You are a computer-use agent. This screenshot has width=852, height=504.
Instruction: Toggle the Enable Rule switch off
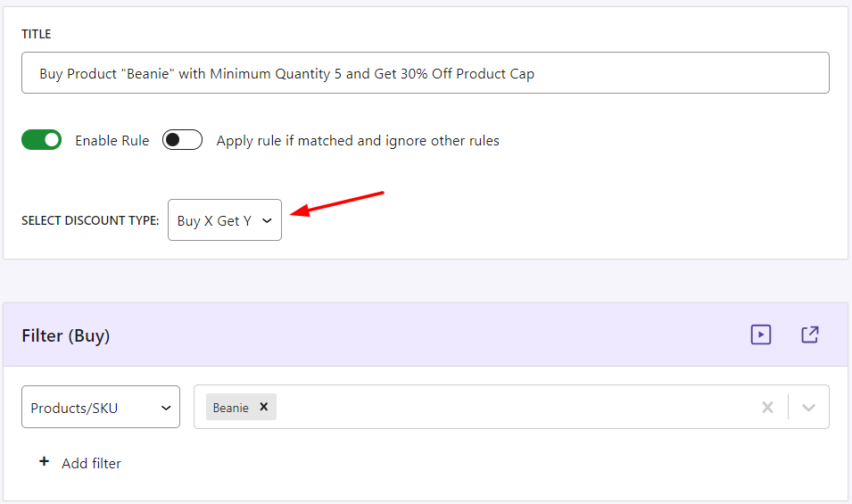(42, 140)
